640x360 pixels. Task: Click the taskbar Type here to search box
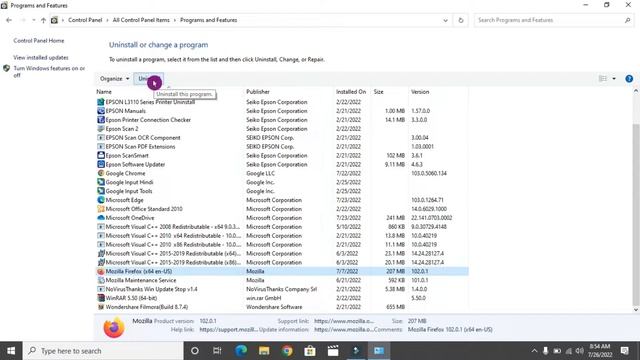pos(104,351)
